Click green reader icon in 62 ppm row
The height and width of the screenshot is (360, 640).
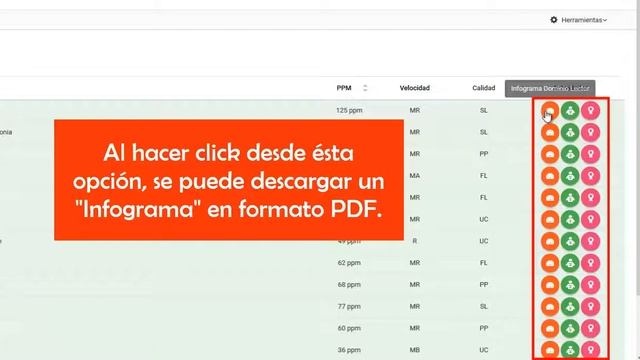pyautogui.click(x=570, y=263)
